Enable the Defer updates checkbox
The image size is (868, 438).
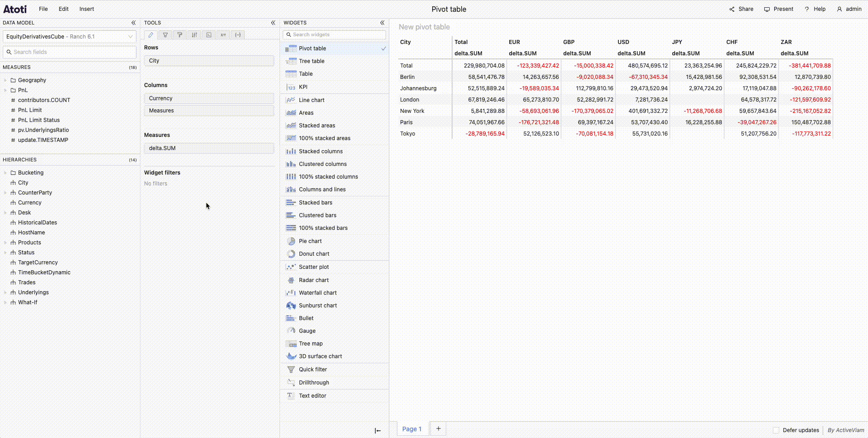776,430
